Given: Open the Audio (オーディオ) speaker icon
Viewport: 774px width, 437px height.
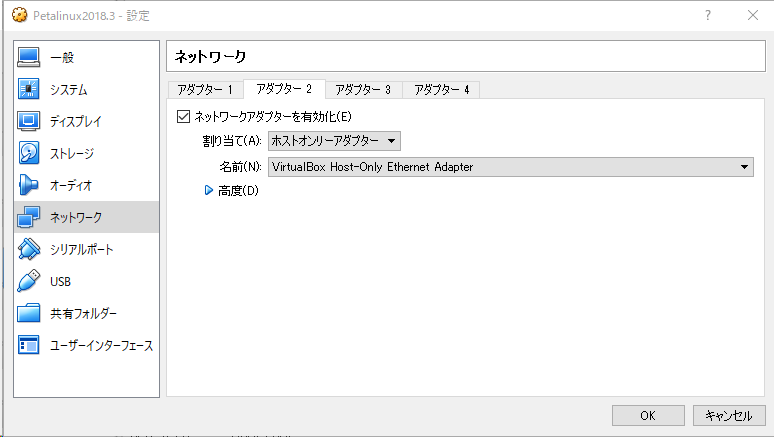Looking at the screenshot, I should pos(29,186).
